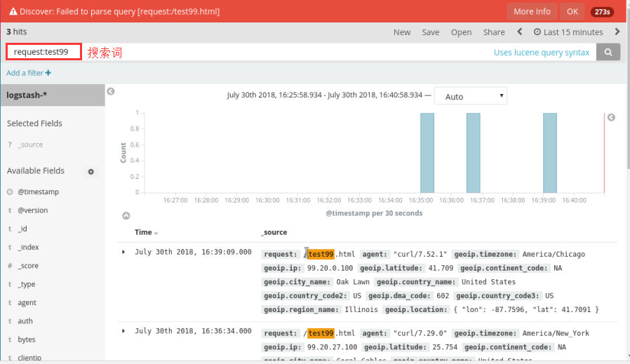Screen dimensions: 630x364
Task: Collapse the field sidebar arrow
Action: tap(111, 91)
